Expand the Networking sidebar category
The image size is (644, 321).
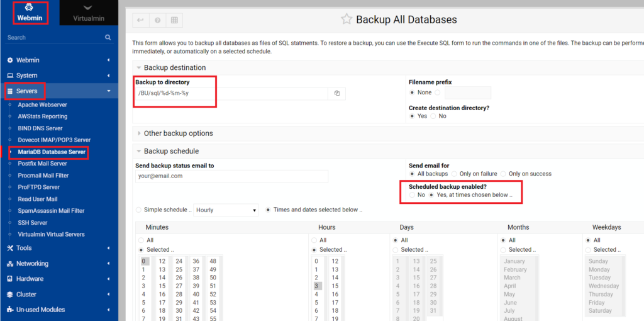pyautogui.click(x=59, y=264)
